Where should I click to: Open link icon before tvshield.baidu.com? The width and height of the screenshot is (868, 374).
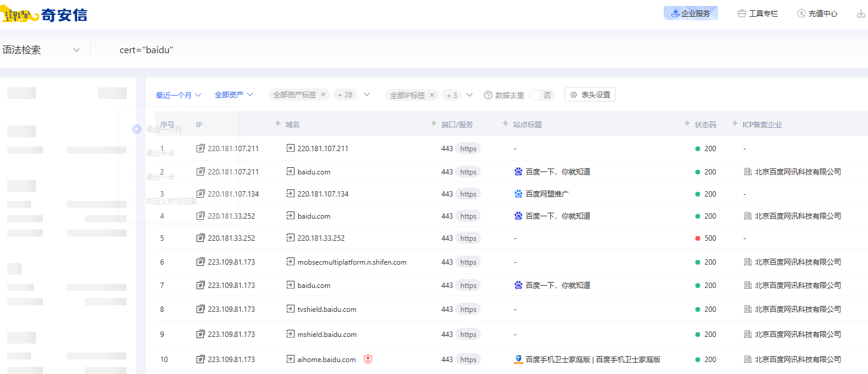290,309
